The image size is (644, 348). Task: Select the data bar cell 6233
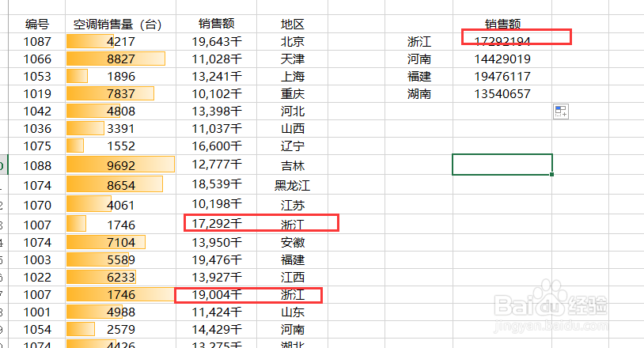point(120,278)
